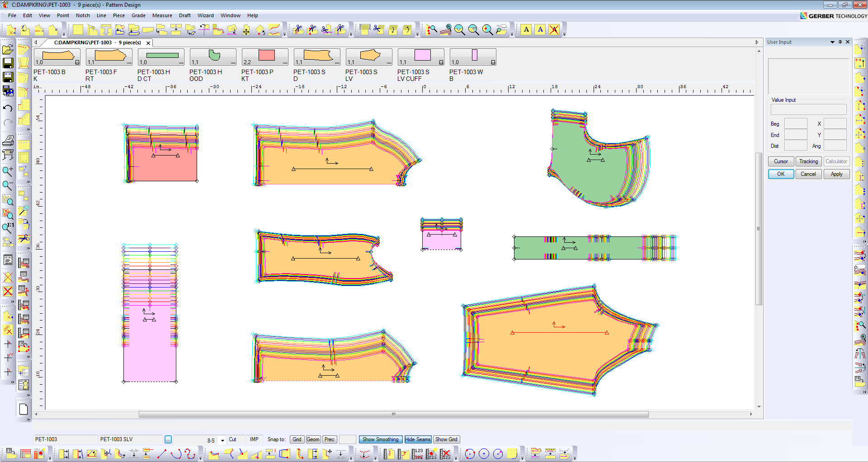Open the User Input panel dropdown arrow
The image size is (868, 462).
click(832, 42)
